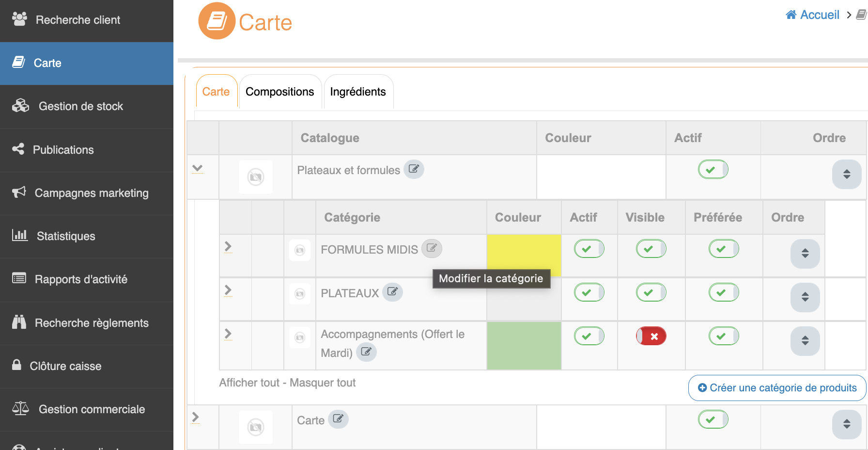Open edit icon for Carte catalogue row
The height and width of the screenshot is (450, 868).
[338, 419]
